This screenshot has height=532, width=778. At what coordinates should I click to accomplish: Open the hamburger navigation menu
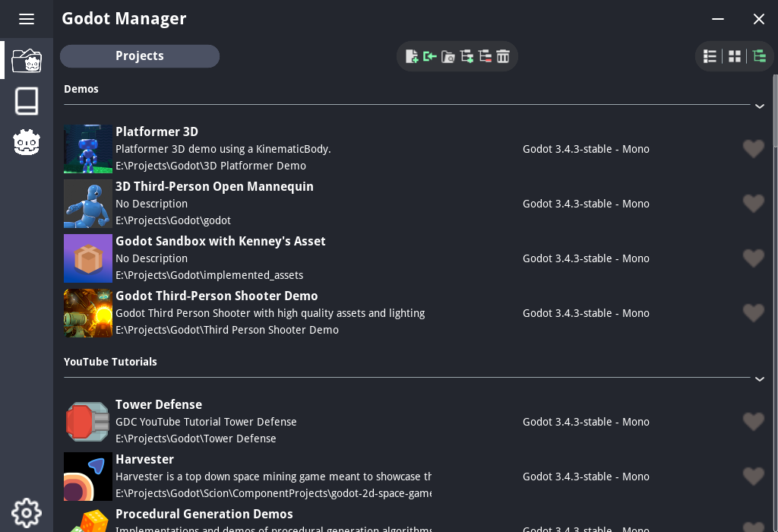27,19
